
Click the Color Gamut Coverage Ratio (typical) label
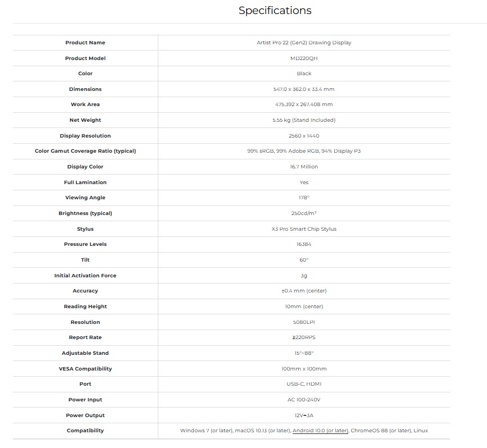[x=85, y=151]
